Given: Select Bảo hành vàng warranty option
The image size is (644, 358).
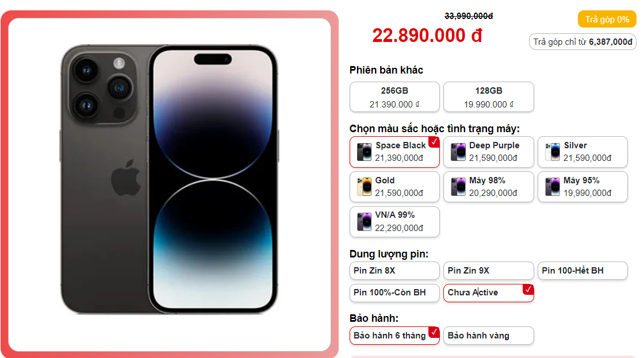Looking at the screenshot, I should [x=488, y=336].
